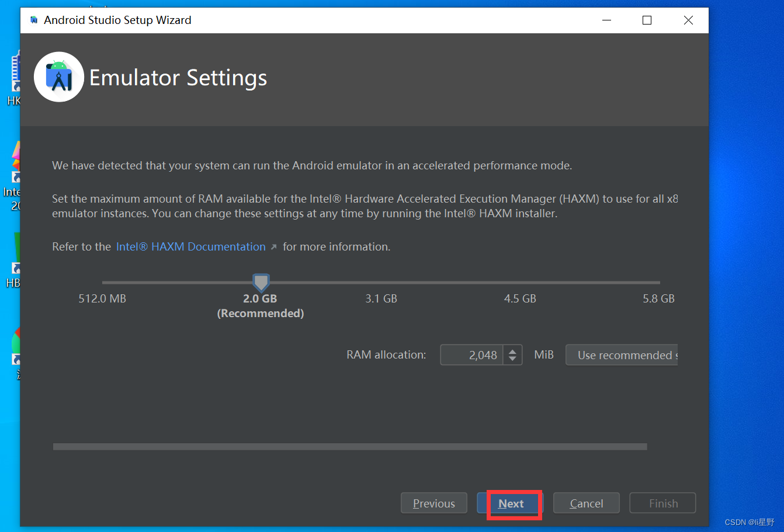Click the Next button
Image resolution: width=784 pixels, height=532 pixels.
click(510, 503)
